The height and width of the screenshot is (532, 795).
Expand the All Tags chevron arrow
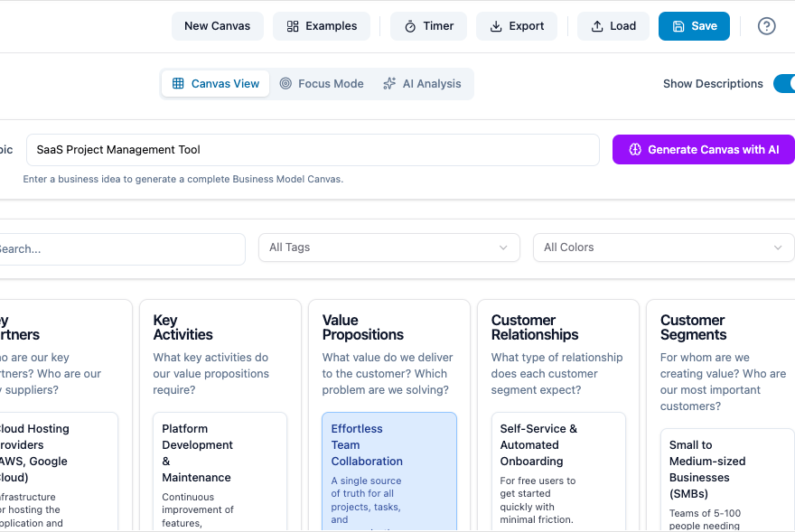pyautogui.click(x=504, y=247)
